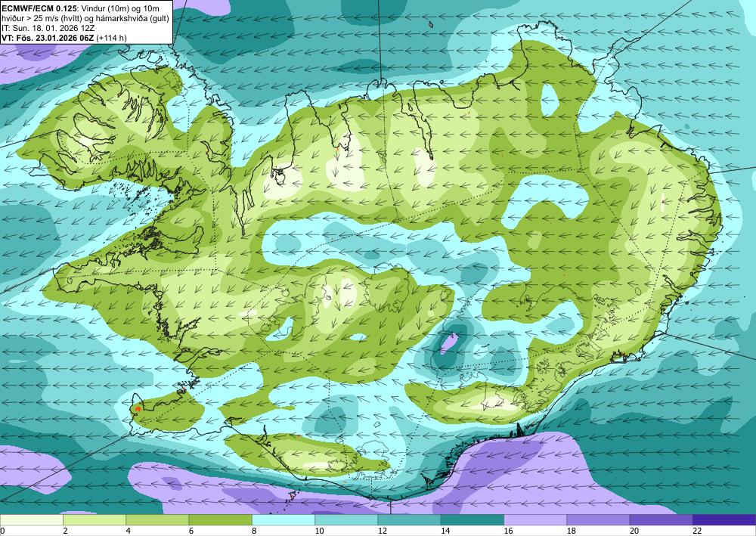Click the legend scale label "18"

(x=572, y=531)
